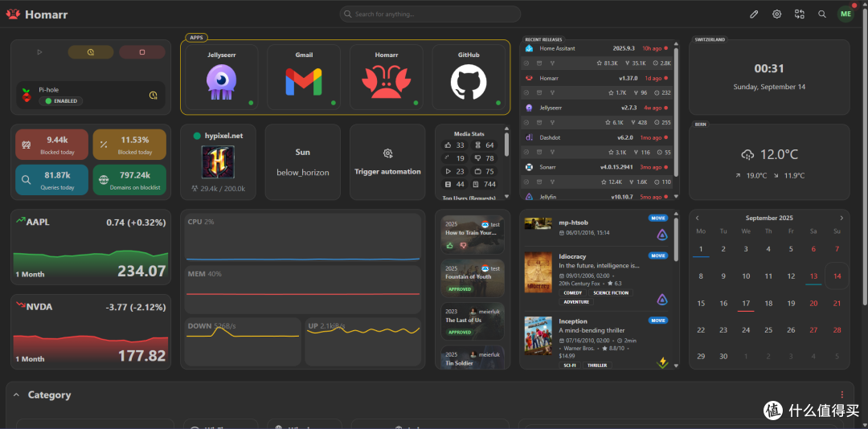Go to previous month in calendar
868x429 pixels.
click(x=697, y=218)
